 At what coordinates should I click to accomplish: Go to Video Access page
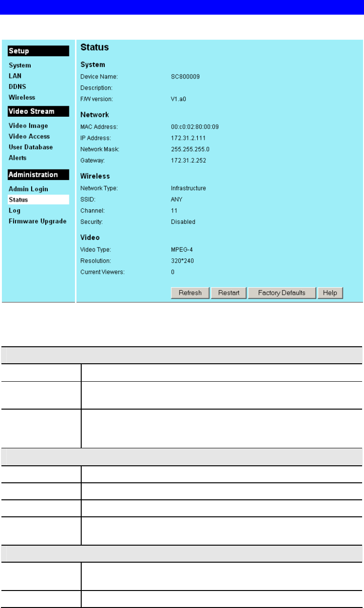coord(29,137)
